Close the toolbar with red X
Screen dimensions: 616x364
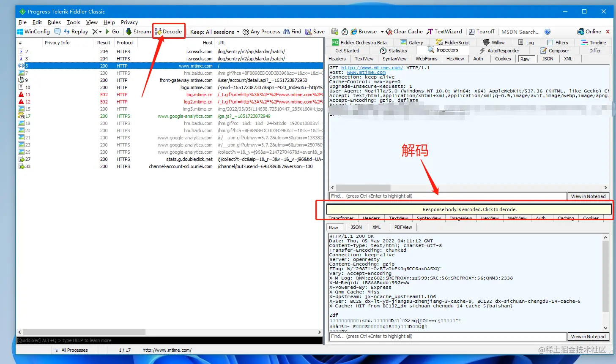(x=608, y=32)
